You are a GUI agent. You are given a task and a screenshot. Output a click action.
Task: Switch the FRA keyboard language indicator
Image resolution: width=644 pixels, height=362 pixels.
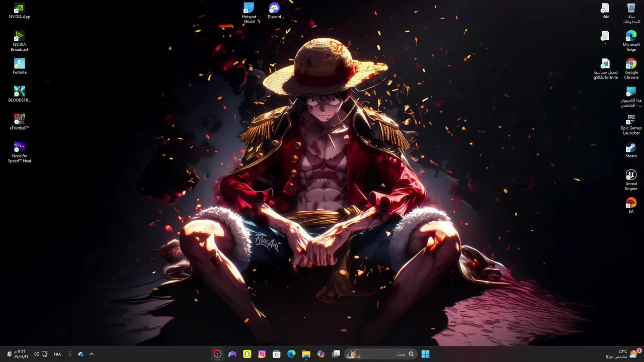(57, 354)
